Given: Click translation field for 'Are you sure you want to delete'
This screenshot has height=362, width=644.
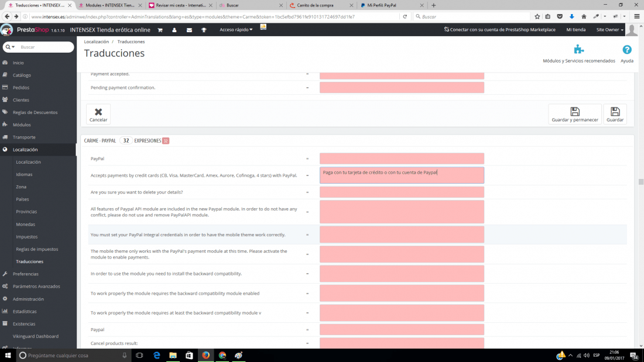Looking at the screenshot, I should click(402, 192).
